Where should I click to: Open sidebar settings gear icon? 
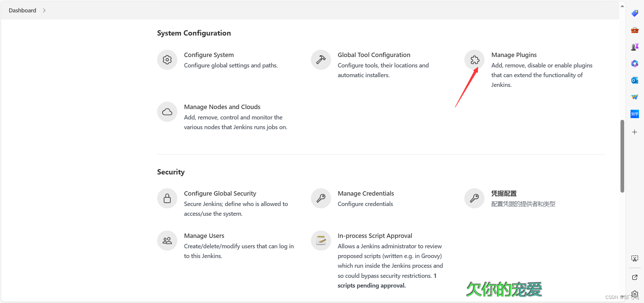click(635, 294)
